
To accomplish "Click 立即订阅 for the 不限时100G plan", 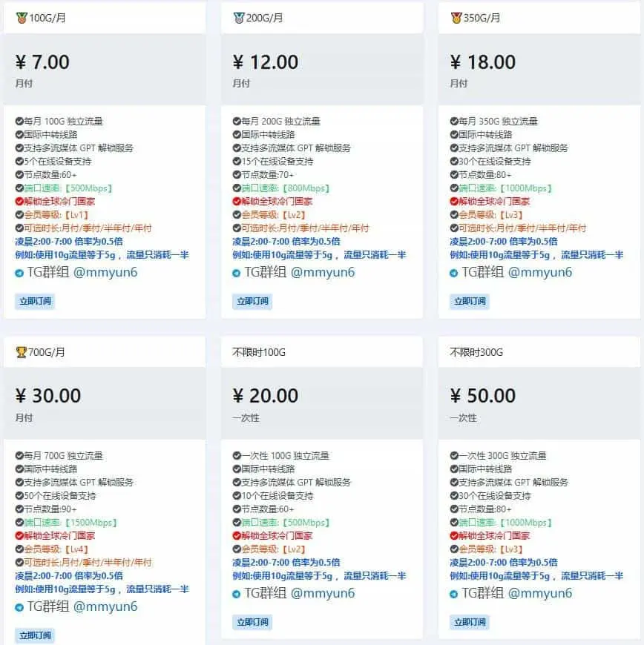I will 252,622.
